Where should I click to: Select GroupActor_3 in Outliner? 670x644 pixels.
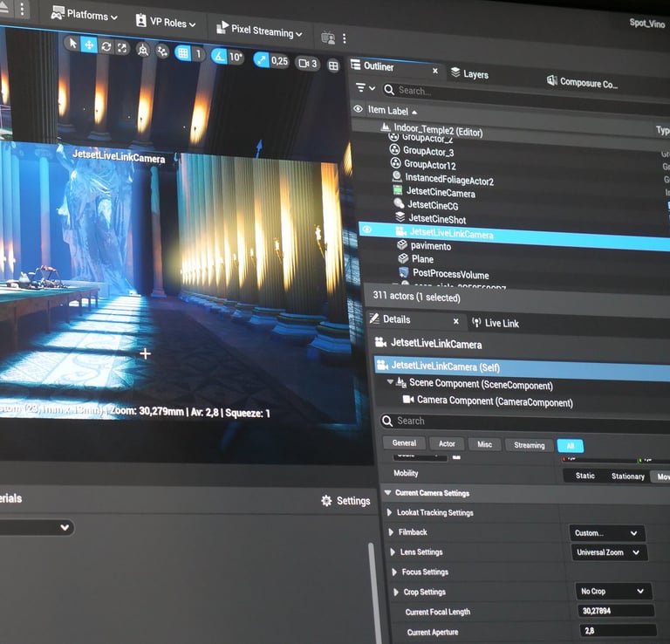[428, 151]
